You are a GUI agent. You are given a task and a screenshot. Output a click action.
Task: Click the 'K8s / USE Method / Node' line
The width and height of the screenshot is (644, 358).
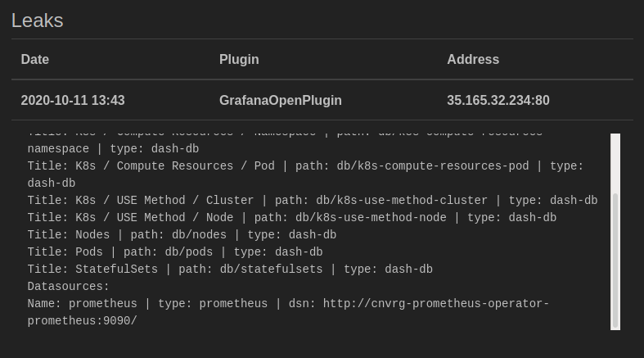292,218
